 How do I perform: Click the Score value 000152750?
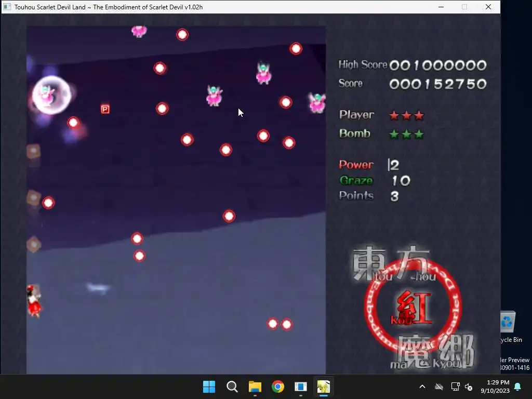click(438, 84)
